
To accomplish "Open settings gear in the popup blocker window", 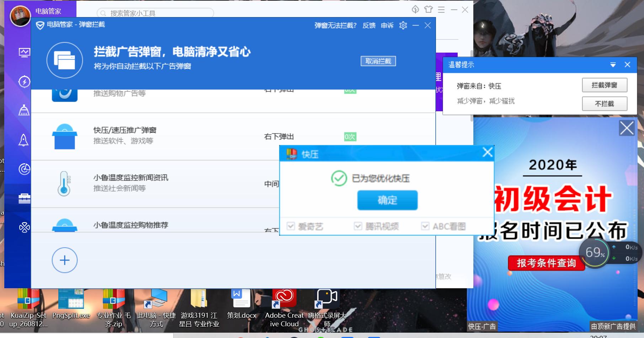I will point(403,26).
